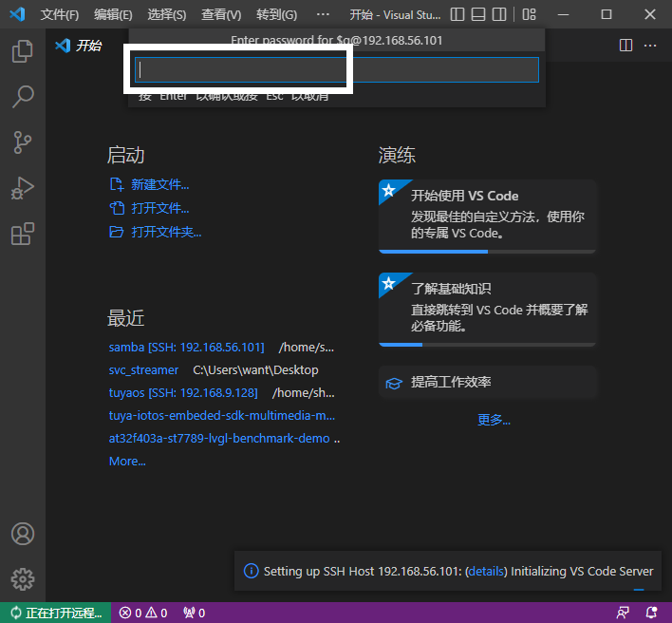Click the VS Code logo in title bar
This screenshot has height=623, width=672.
(x=17, y=14)
